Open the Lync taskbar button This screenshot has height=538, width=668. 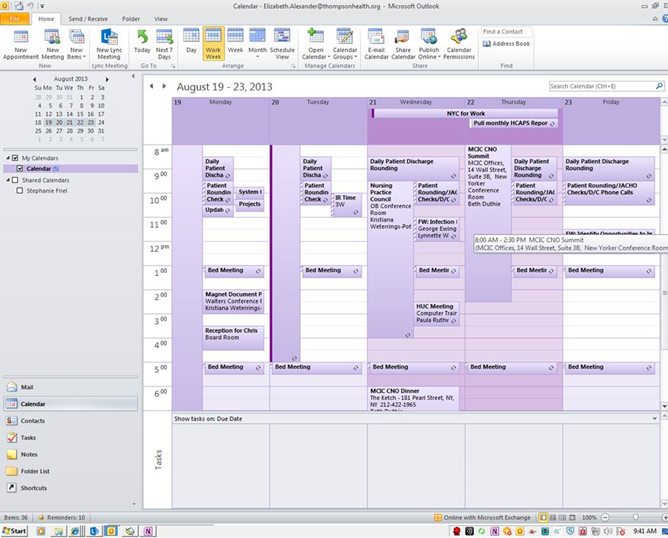94,531
